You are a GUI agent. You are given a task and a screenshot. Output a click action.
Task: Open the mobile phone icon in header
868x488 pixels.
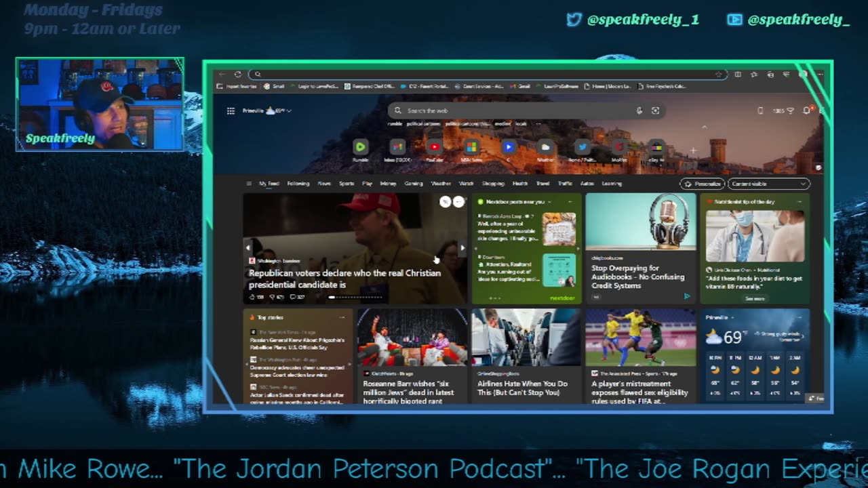pyautogui.click(x=760, y=110)
